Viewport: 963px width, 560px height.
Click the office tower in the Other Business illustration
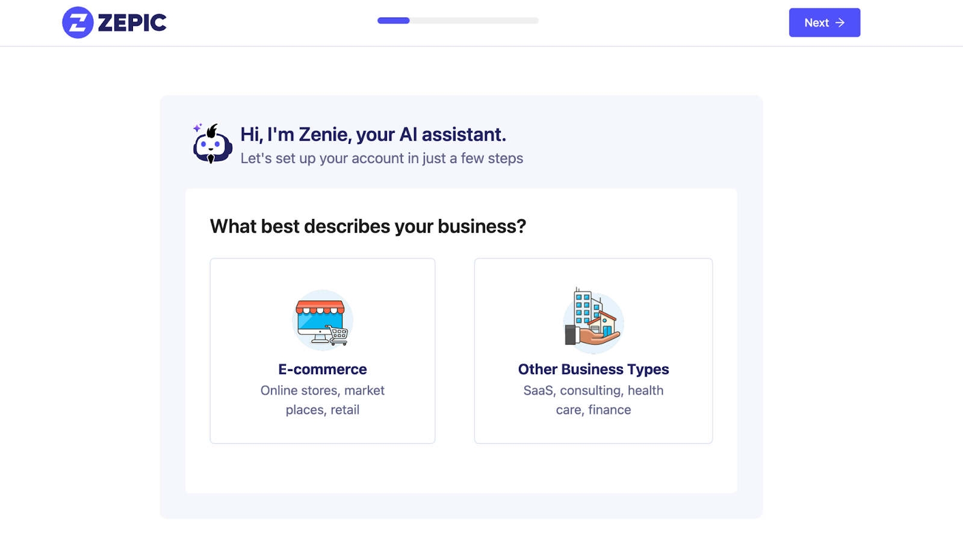tap(583, 306)
